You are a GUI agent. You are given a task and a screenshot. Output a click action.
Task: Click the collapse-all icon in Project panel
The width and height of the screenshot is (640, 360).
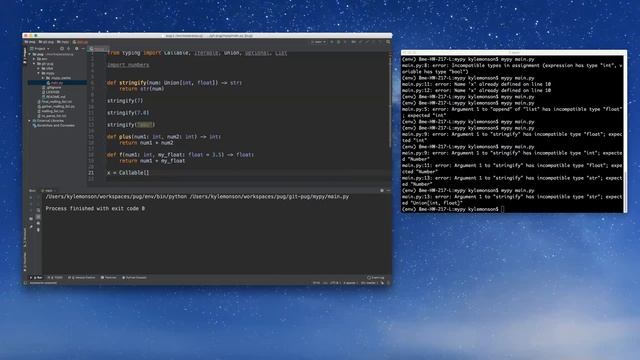(x=69, y=49)
